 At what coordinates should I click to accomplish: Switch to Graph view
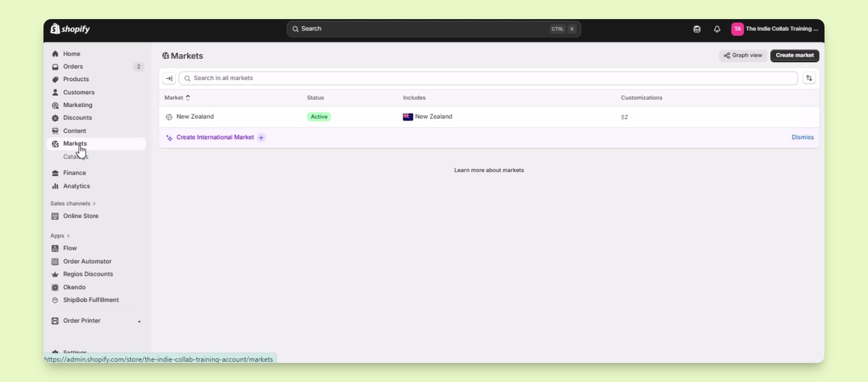point(743,56)
